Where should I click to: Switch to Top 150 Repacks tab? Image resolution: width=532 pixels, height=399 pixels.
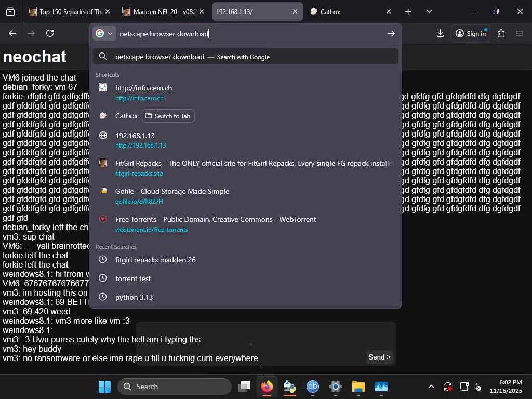69,11
